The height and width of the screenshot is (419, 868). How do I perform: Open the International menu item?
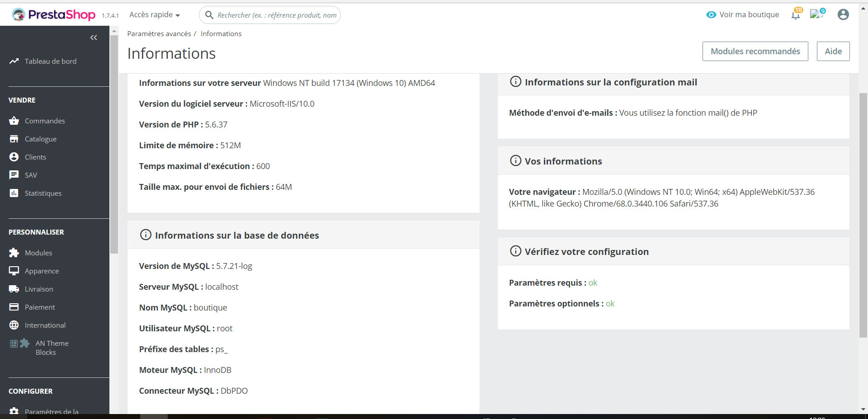(45, 325)
